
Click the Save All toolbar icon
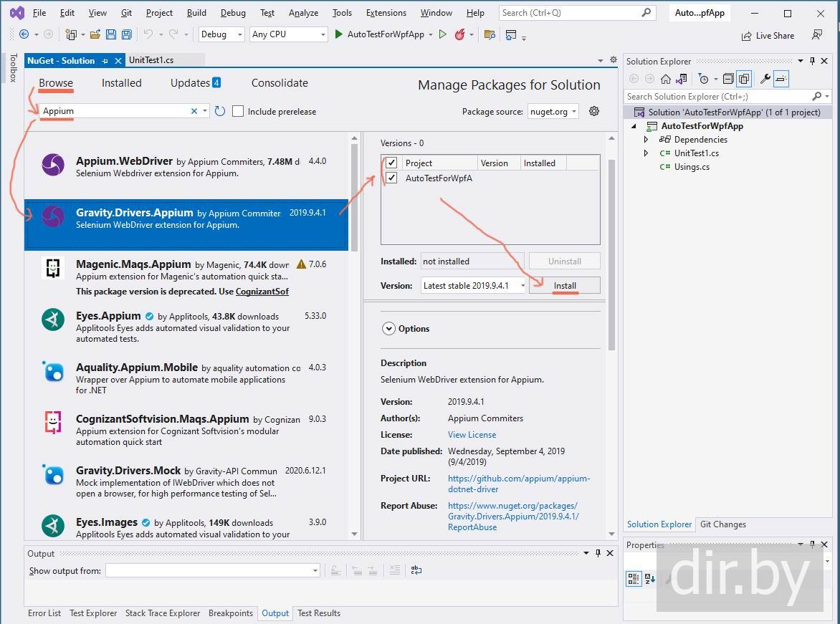pos(126,34)
